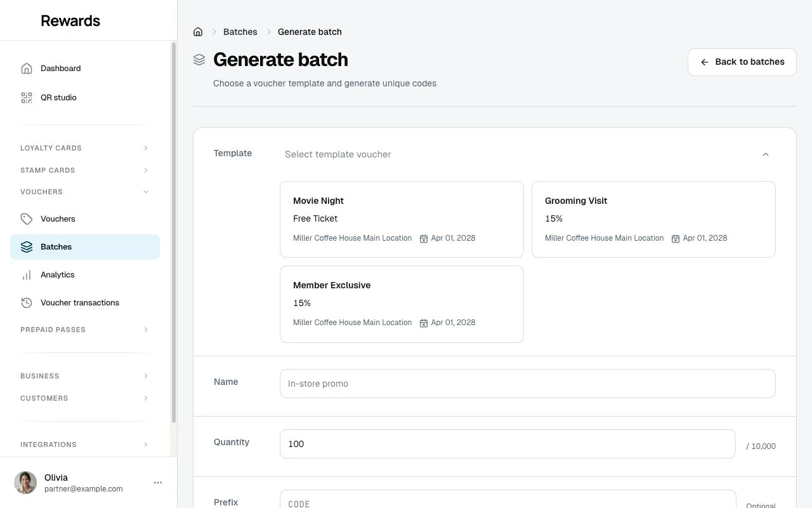
Task: Click the Back to batches button
Action: 742,62
